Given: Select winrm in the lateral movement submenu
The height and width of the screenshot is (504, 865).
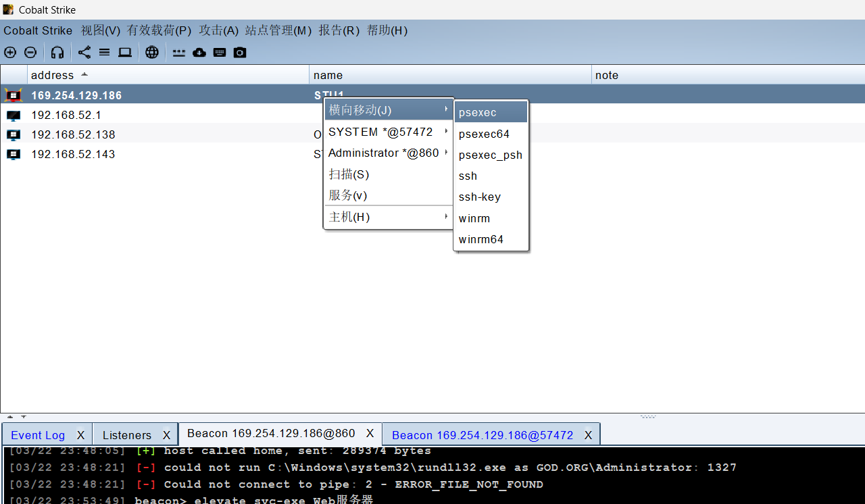Looking at the screenshot, I should (x=491, y=218).
